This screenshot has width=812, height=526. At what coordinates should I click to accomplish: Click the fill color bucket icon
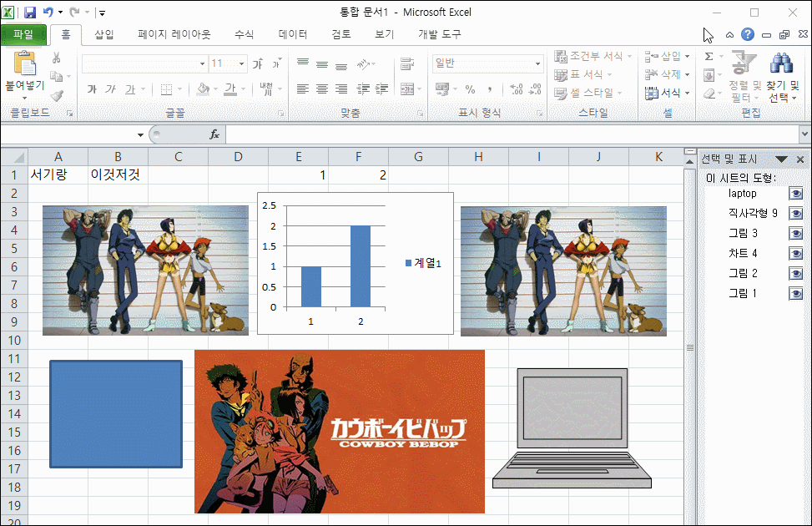point(204,89)
